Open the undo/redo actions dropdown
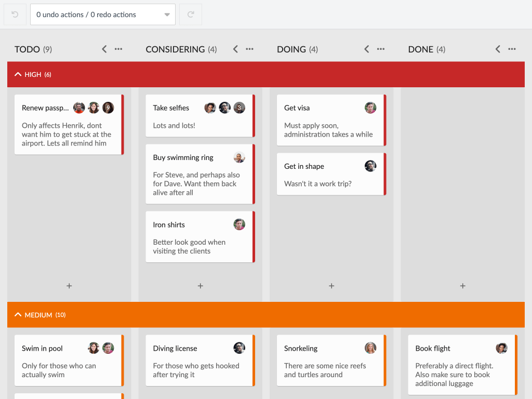The image size is (532, 399). tap(103, 14)
